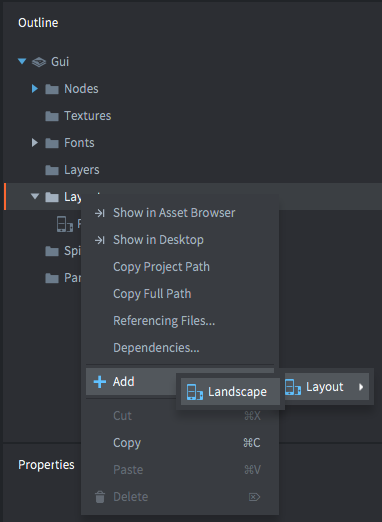Expand the Nodes folder
This screenshot has height=522, width=382.
tap(35, 89)
